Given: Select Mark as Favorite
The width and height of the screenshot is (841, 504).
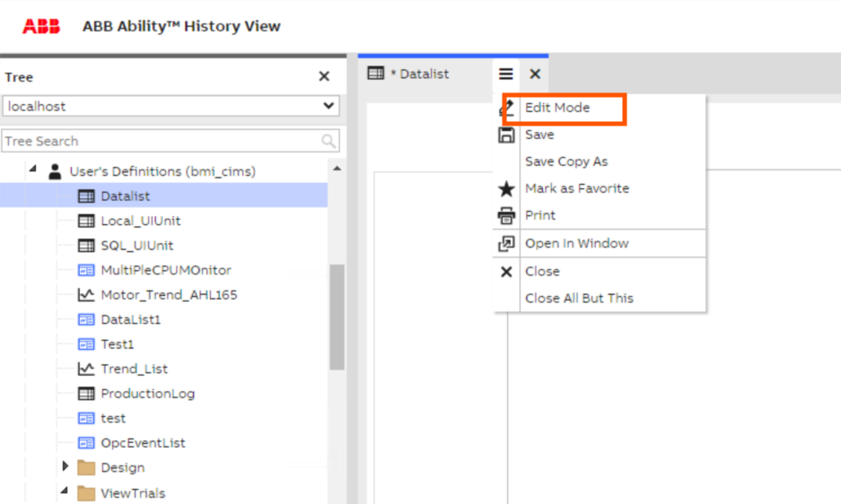Looking at the screenshot, I should pyautogui.click(x=577, y=188).
